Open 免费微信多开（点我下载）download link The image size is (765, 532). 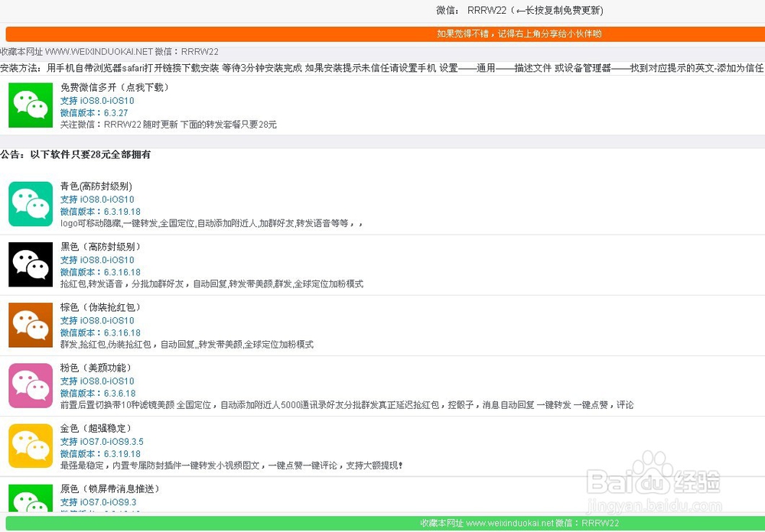(x=116, y=87)
